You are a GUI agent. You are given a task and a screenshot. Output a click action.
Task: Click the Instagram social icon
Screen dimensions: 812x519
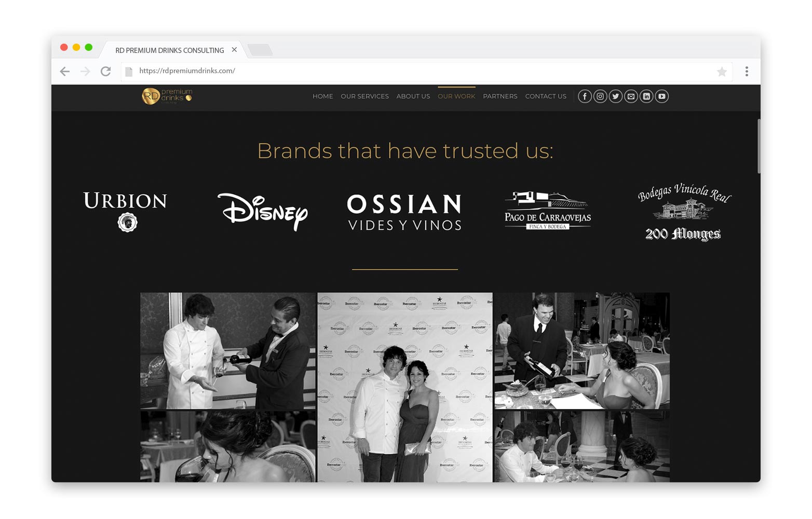coord(600,96)
